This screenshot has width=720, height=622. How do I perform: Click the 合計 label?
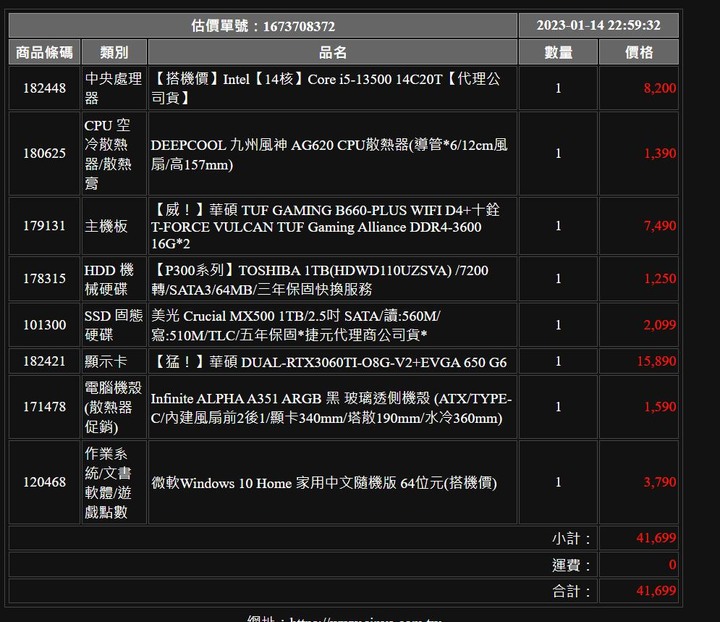(x=571, y=591)
